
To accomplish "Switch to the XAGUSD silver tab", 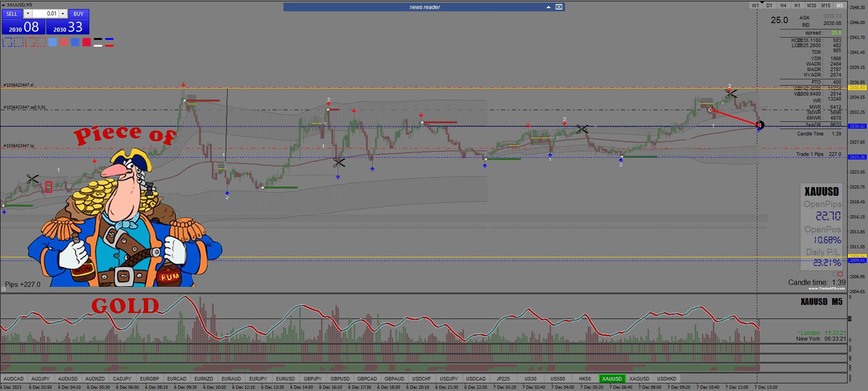I will coord(639,379).
